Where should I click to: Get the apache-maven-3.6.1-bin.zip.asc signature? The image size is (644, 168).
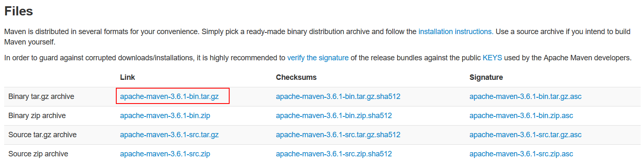521,116
